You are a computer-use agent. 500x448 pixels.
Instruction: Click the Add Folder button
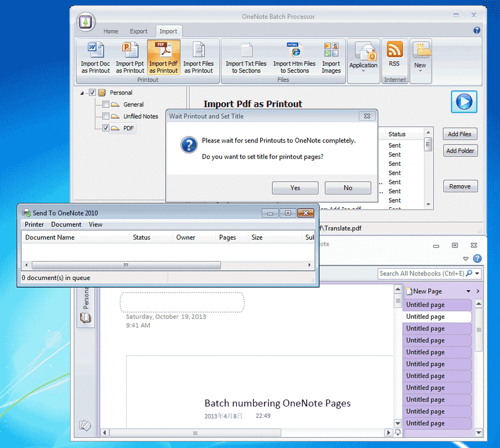coord(460,151)
